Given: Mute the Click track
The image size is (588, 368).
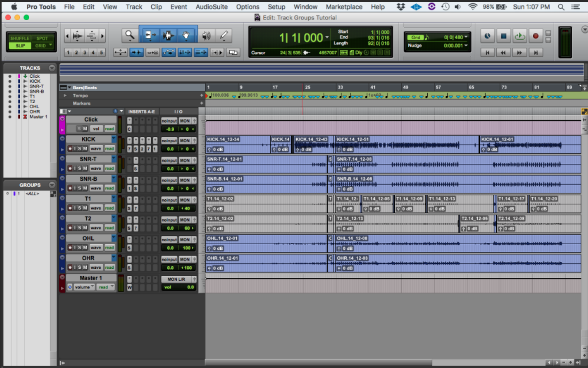Looking at the screenshot, I should pyautogui.click(x=85, y=129).
